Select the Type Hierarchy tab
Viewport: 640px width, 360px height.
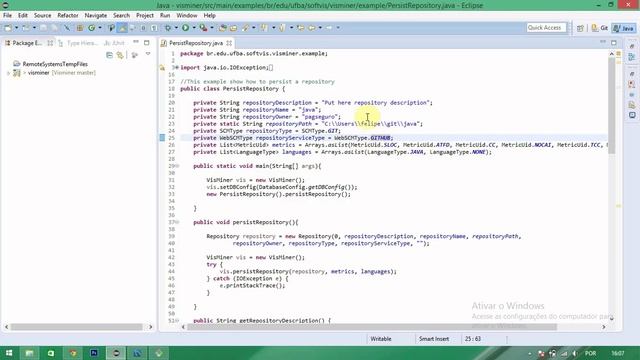[79, 43]
